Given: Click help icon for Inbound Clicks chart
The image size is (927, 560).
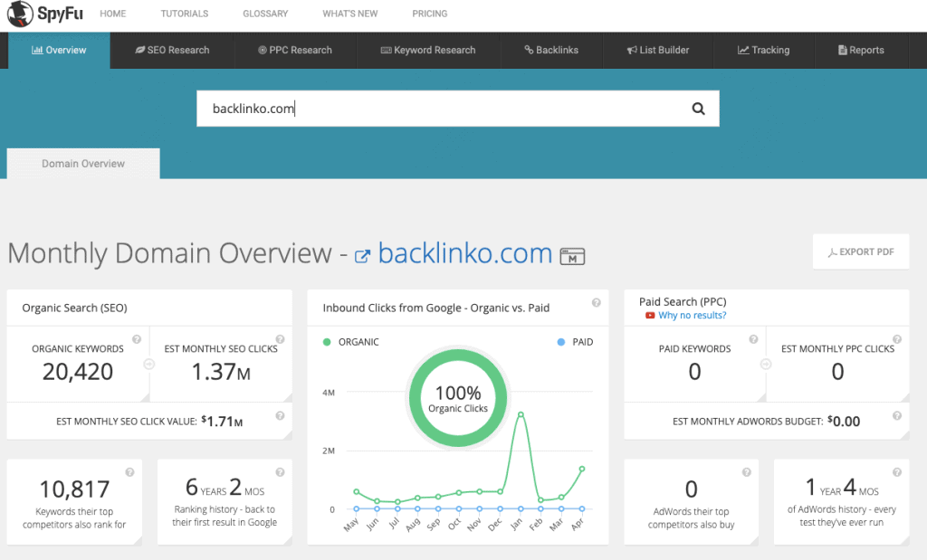Looking at the screenshot, I should pyautogui.click(x=597, y=302).
